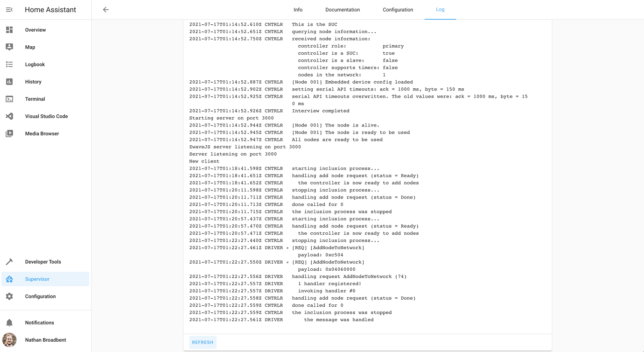Open the Overview dashboard icon
Viewport: 644px width, 352px height.
pos(9,29)
